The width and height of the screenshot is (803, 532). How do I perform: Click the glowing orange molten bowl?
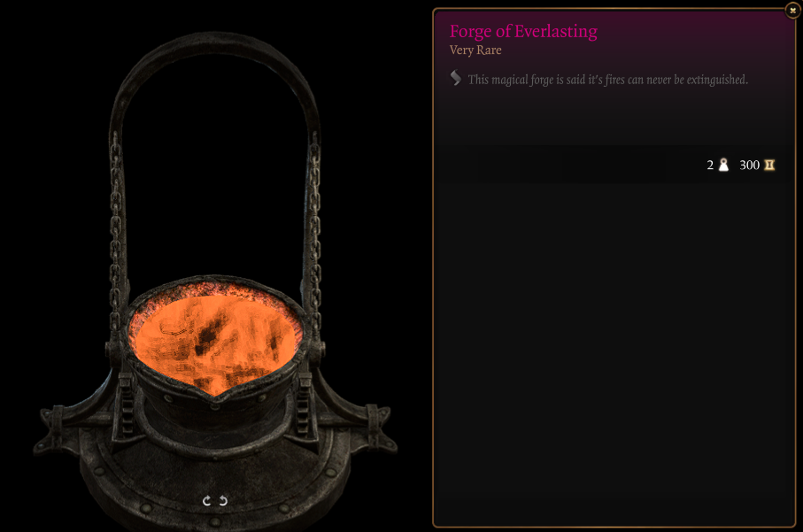tap(214, 341)
